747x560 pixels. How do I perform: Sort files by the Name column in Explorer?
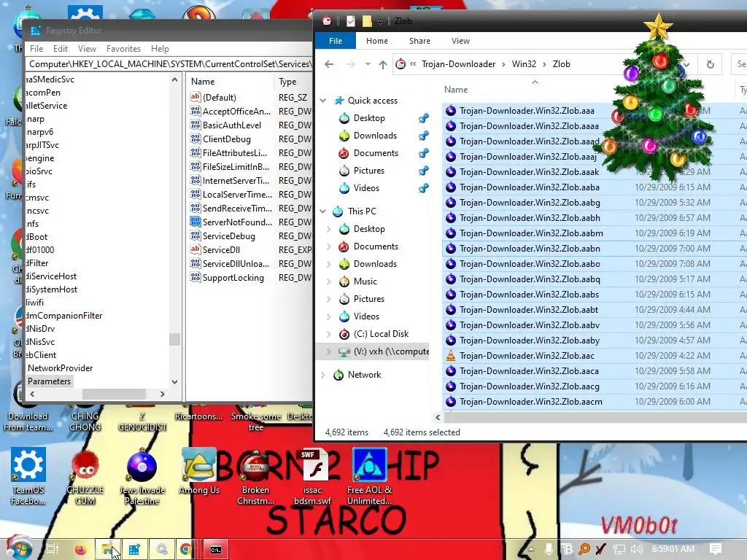(456, 90)
